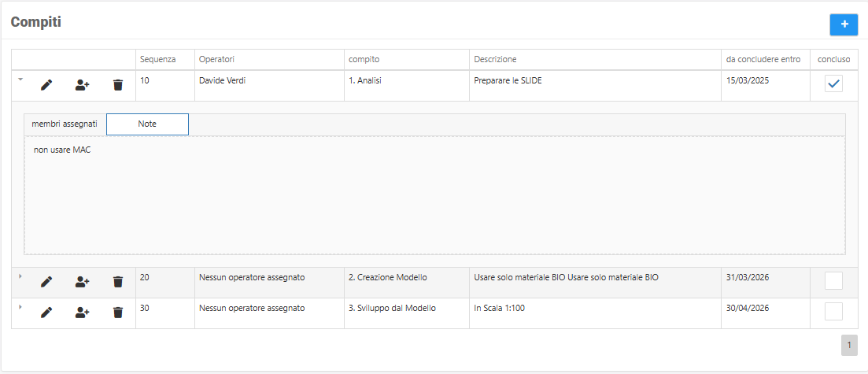
Task: Click the blue plus button to add task
Action: (x=844, y=24)
